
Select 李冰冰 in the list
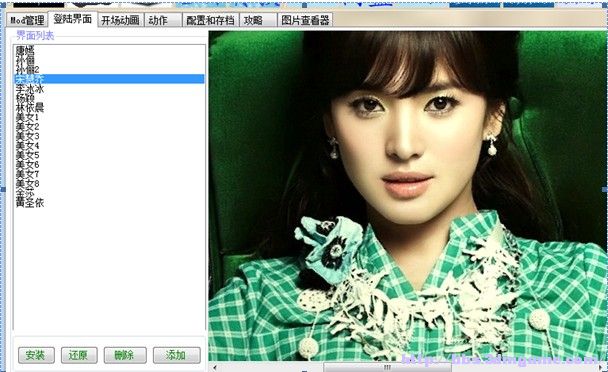click(109, 88)
